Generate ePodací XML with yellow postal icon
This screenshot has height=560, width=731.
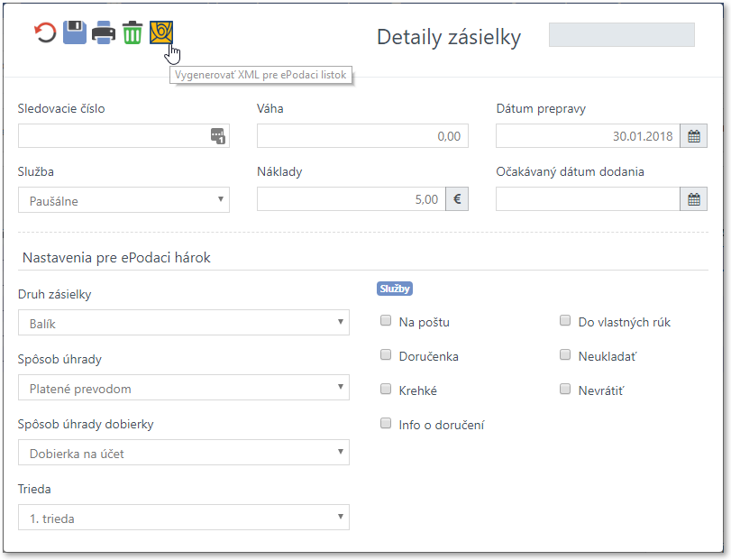coord(161,32)
